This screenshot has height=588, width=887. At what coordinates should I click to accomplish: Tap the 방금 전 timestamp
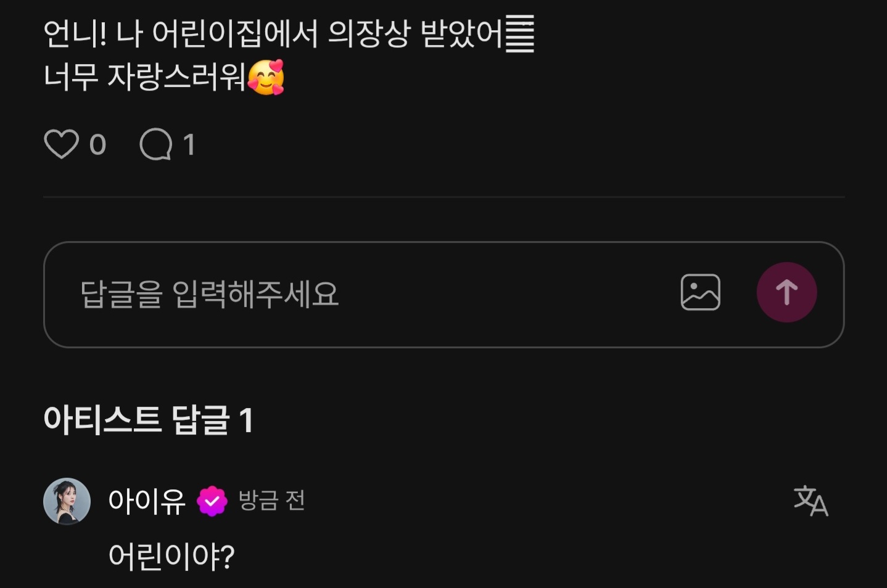tap(271, 500)
